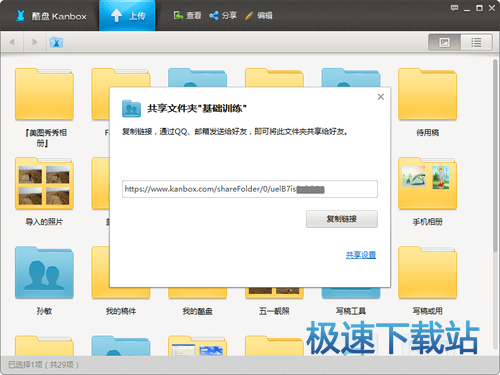Open the 查看 view tool
Viewport: 500px width, 375px height.
(187, 15)
